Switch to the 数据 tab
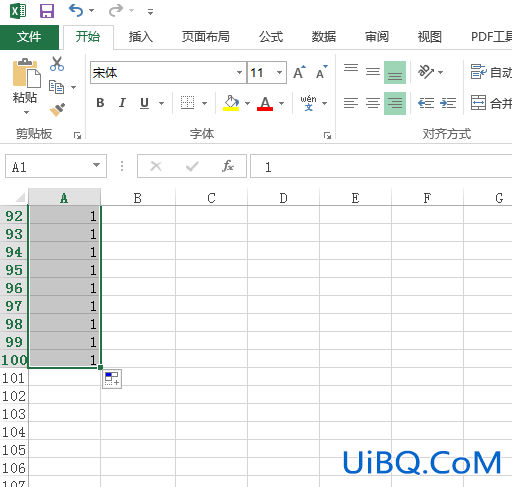 pyautogui.click(x=324, y=37)
